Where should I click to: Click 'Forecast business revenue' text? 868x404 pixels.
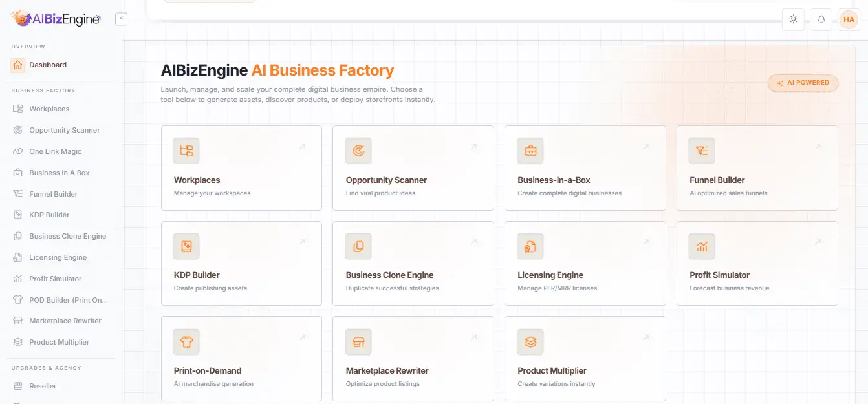(x=730, y=288)
